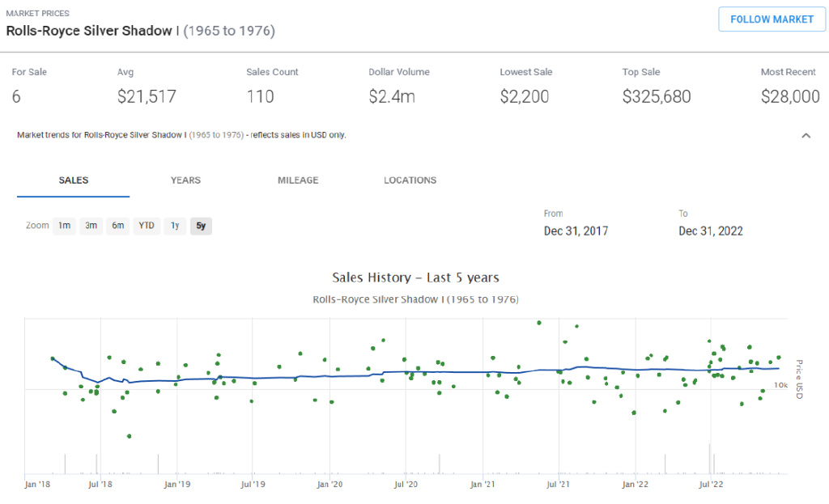Viewport: 829px width, 504px height.
Task: Click the Price USD axis title
Action: (799, 379)
